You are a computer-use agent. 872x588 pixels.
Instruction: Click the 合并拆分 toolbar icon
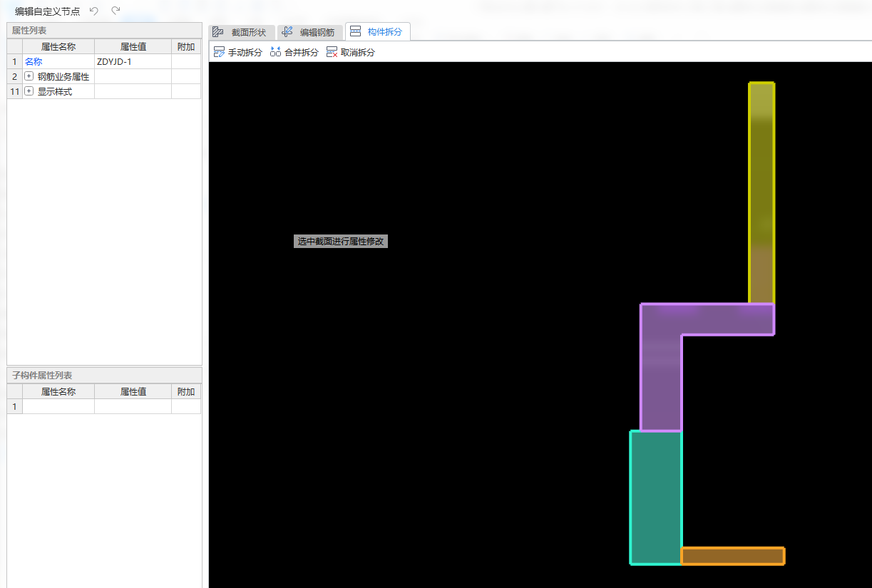pyautogui.click(x=275, y=52)
